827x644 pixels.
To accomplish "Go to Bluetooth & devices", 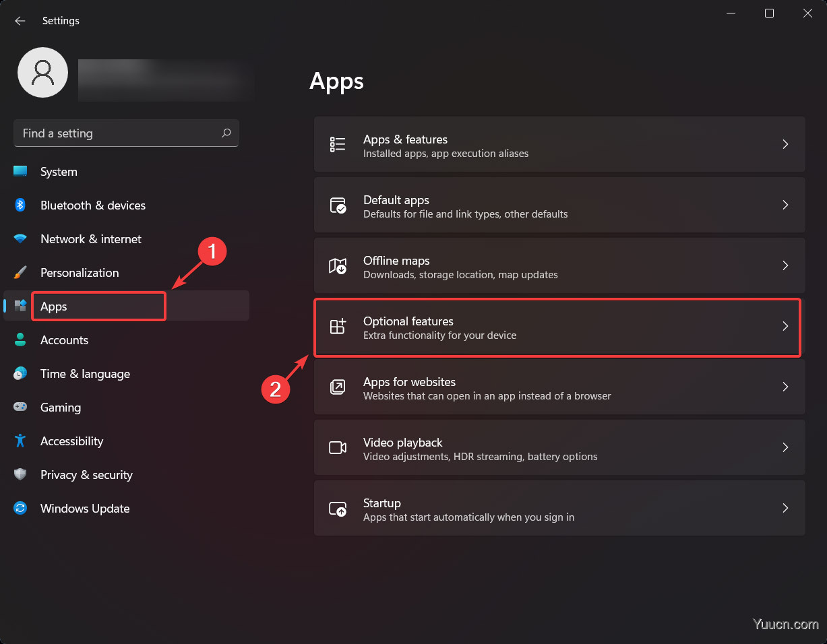I will point(127,205).
